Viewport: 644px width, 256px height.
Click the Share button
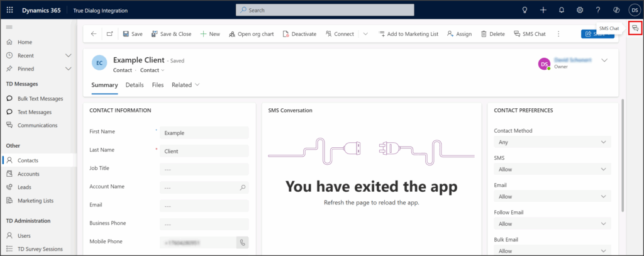click(x=597, y=35)
